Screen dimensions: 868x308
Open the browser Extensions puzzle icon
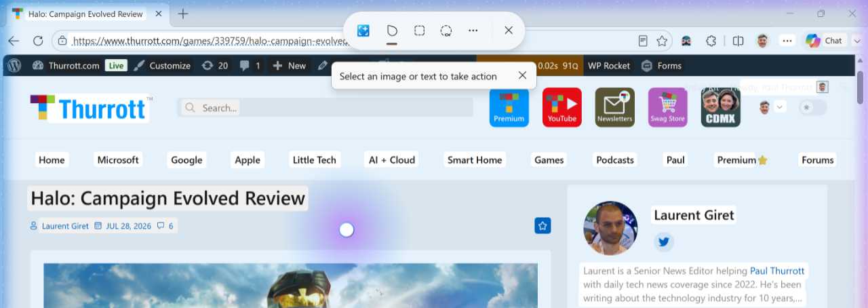[711, 41]
